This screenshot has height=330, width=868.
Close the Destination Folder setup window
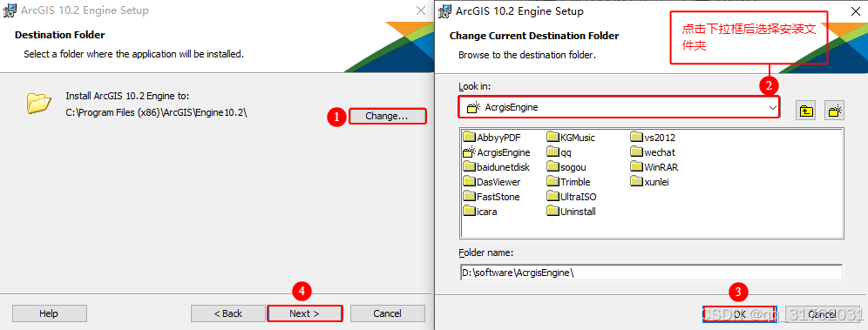click(420, 10)
